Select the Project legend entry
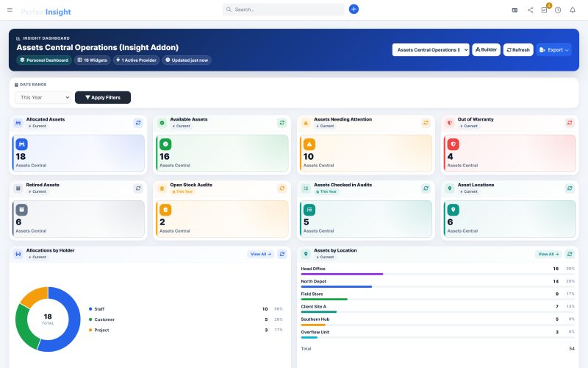Viewport: 588px width, 368px height. pos(186,330)
